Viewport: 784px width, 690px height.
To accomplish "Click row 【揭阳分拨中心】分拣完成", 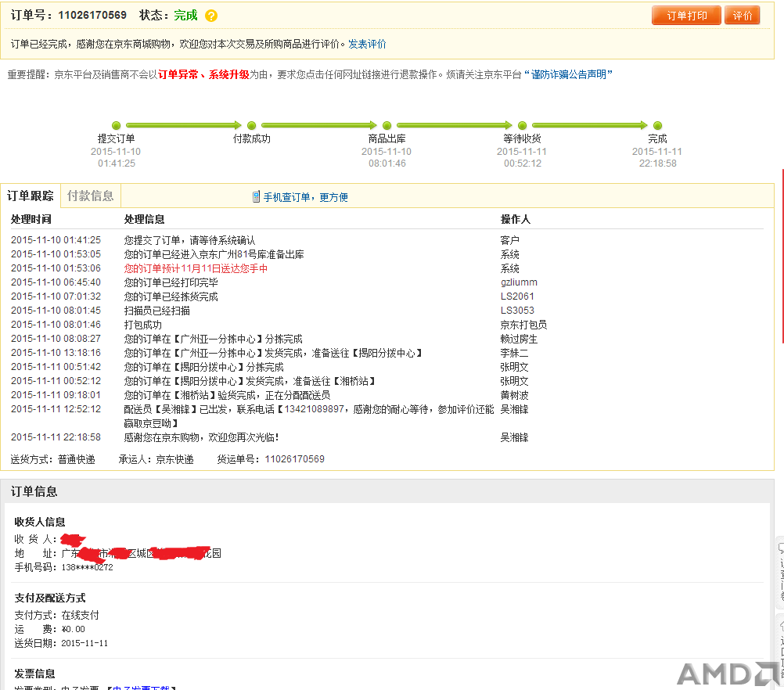I will [x=203, y=367].
